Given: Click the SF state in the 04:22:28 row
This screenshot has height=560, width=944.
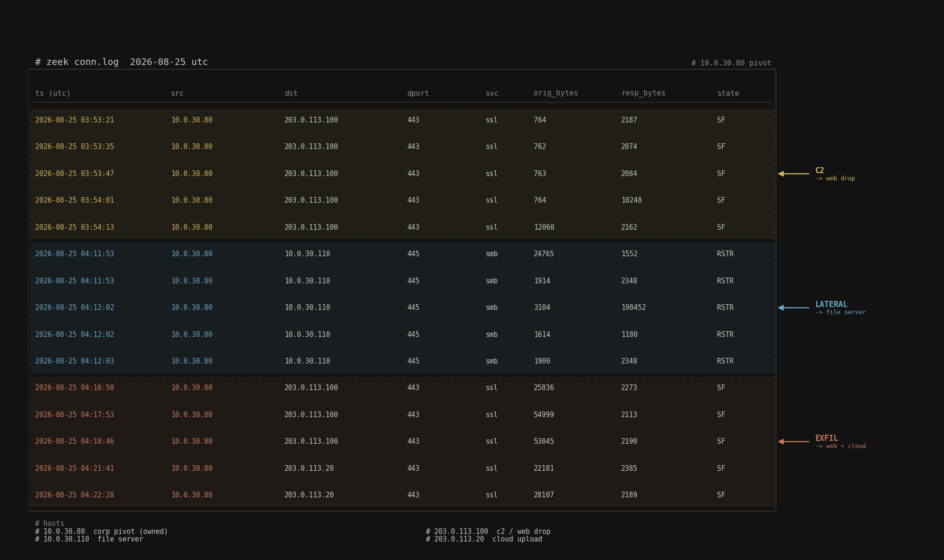Looking at the screenshot, I should tap(721, 495).
